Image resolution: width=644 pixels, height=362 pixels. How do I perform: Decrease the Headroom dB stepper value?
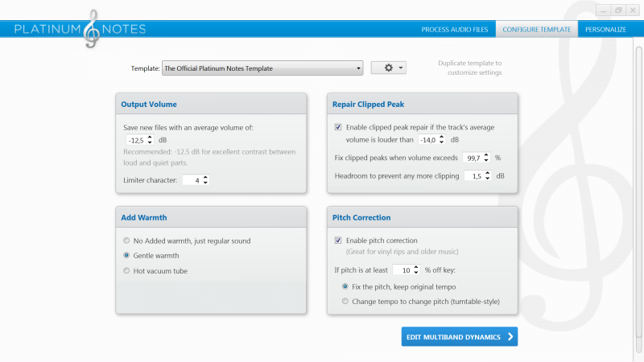click(488, 179)
